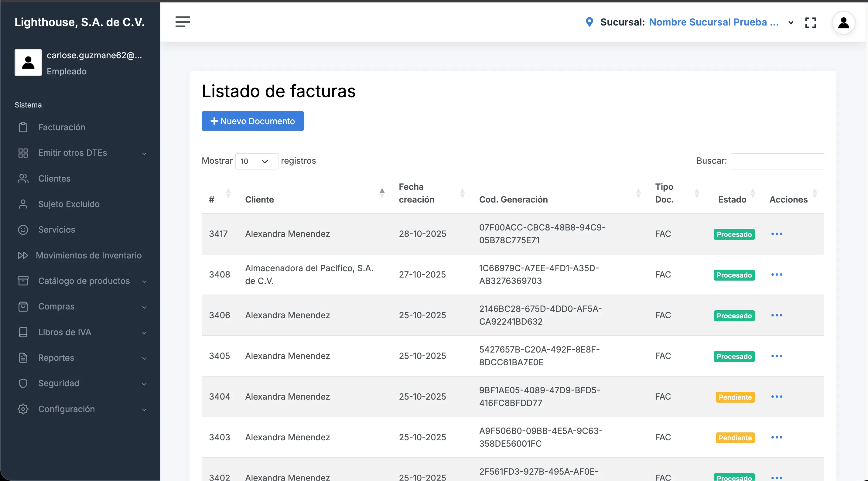Sort table by Cliente column arrows
The width and height of the screenshot is (868, 481).
tap(382, 193)
